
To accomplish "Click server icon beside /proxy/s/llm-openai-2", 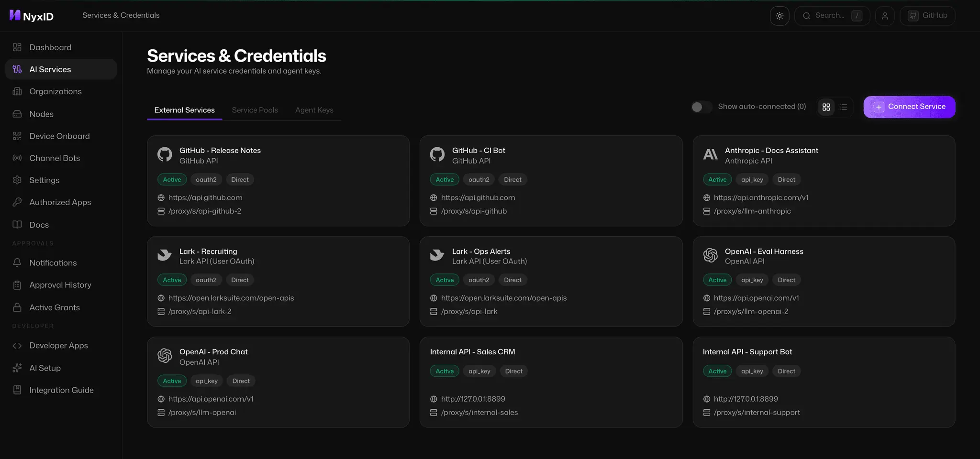I will [706, 311].
